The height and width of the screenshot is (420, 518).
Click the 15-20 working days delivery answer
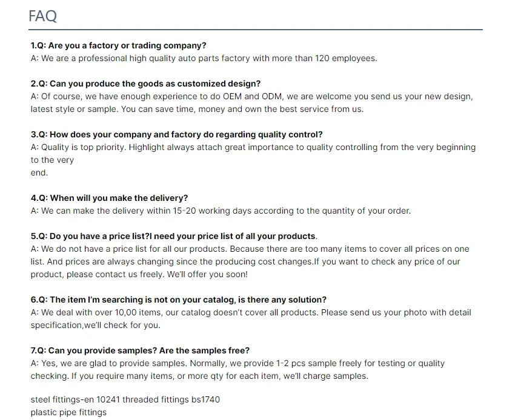tap(221, 211)
